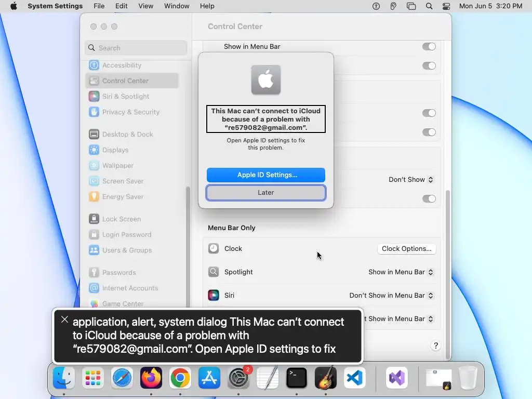The height and width of the screenshot is (399, 532).
Task: Open Trash in the Dock
Action: 468,378
